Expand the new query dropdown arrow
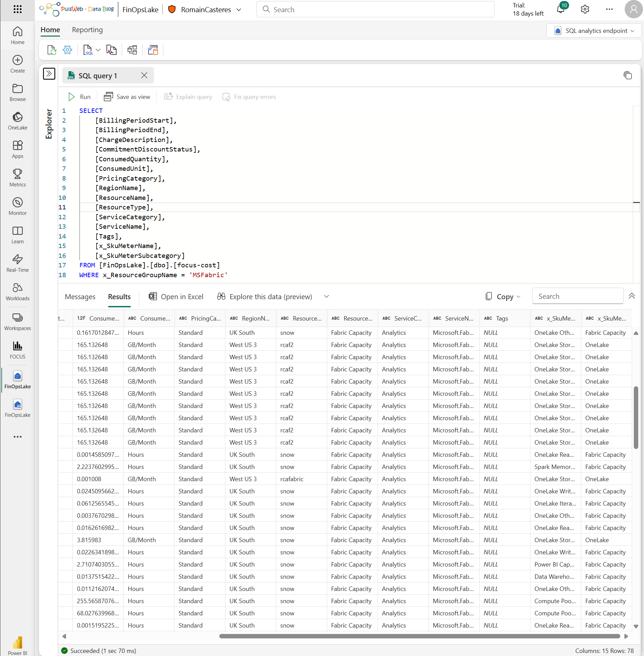 [99, 50]
